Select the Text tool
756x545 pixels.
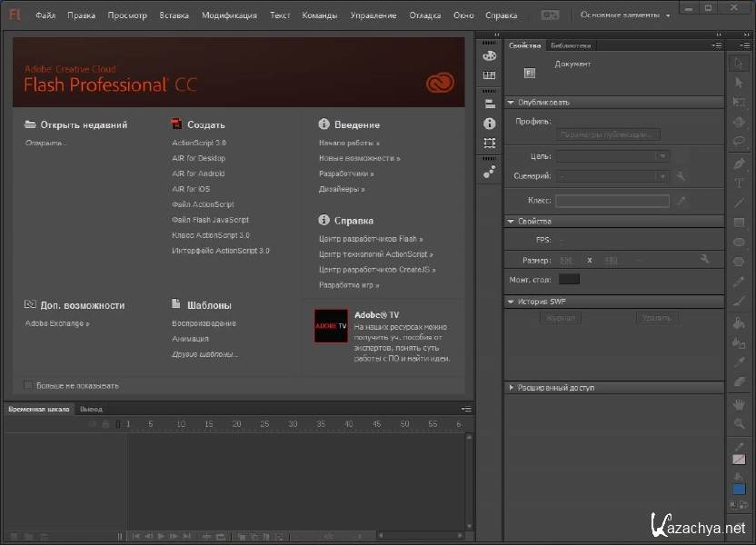739,183
